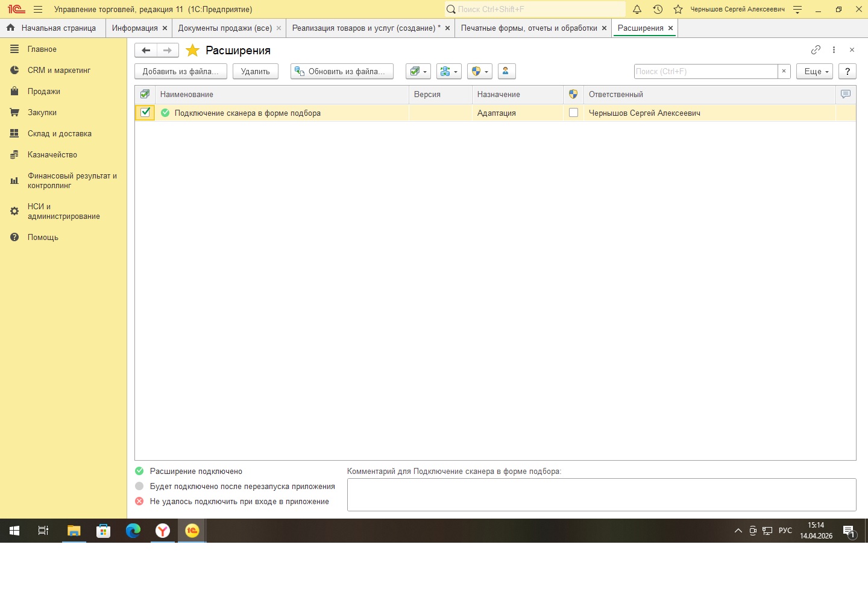Expand the Еще menu
This screenshot has height=603, width=868.
point(815,71)
